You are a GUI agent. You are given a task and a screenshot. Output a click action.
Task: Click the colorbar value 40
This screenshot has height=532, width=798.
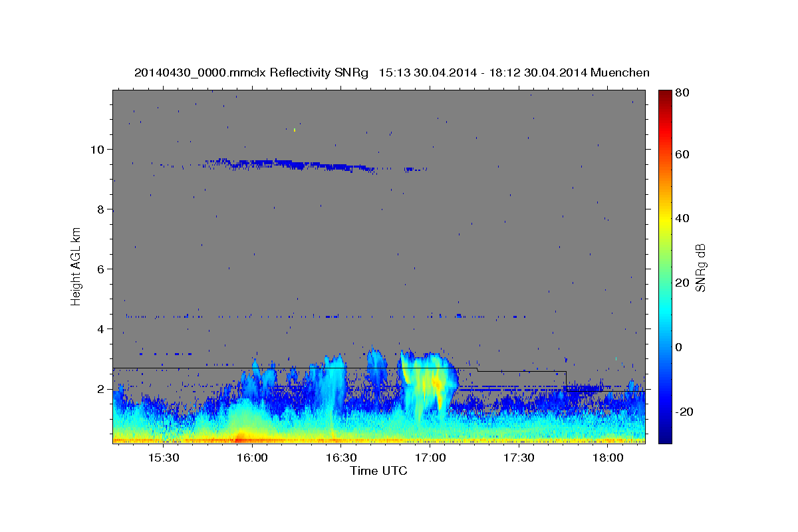tap(684, 218)
